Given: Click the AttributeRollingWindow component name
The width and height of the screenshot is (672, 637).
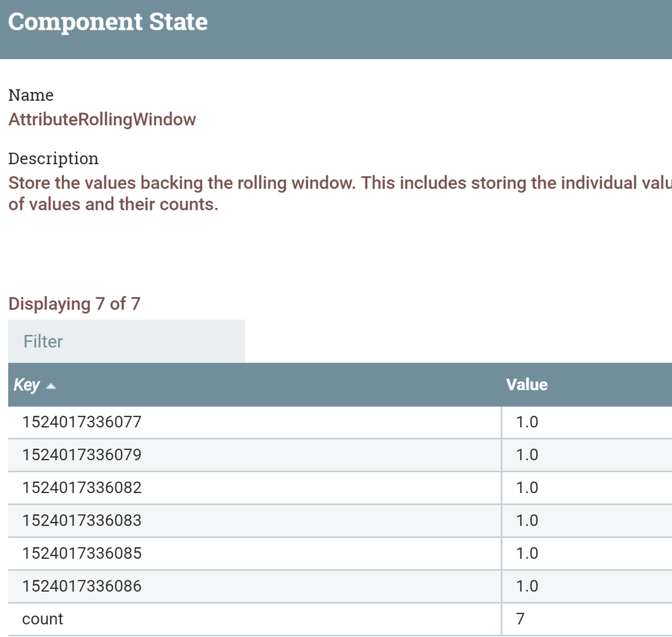Looking at the screenshot, I should [x=102, y=120].
